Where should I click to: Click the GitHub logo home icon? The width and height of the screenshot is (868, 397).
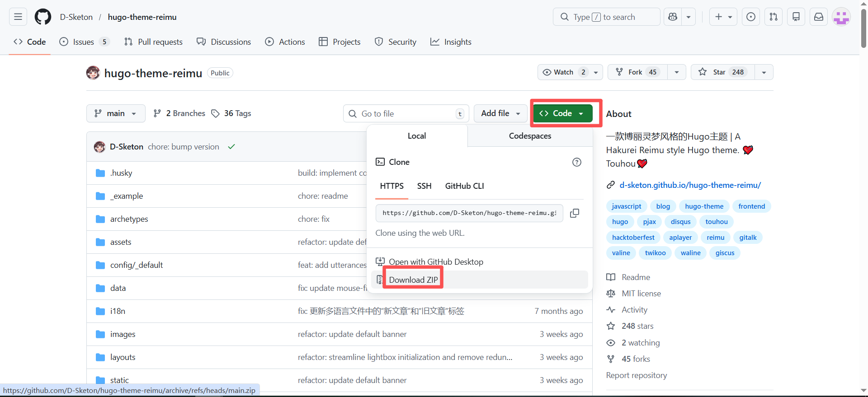click(x=43, y=17)
